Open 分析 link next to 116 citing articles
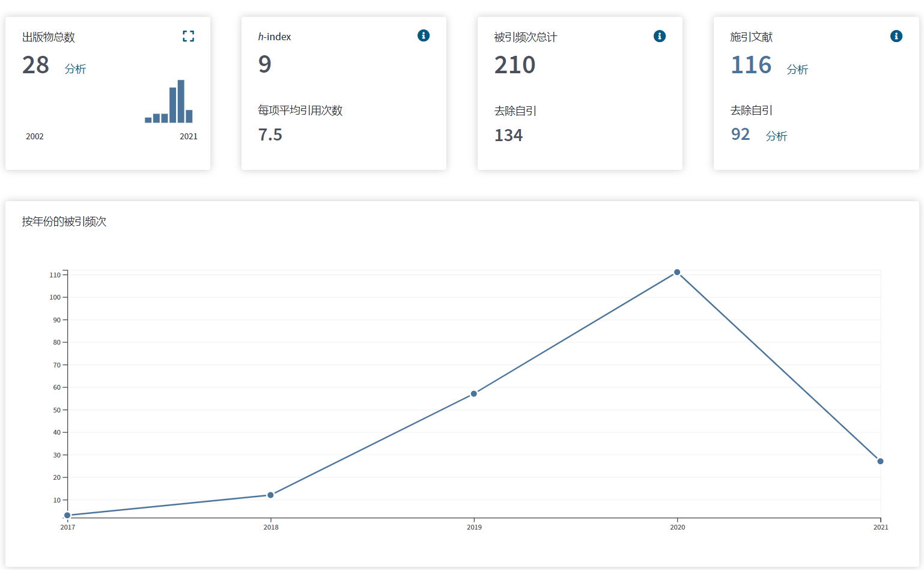Image resolution: width=924 pixels, height=571 pixels. point(797,70)
